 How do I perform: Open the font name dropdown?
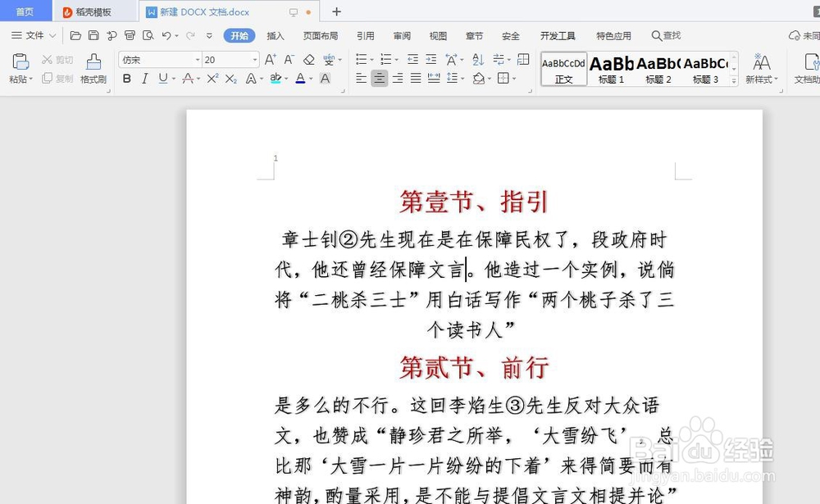(x=196, y=59)
